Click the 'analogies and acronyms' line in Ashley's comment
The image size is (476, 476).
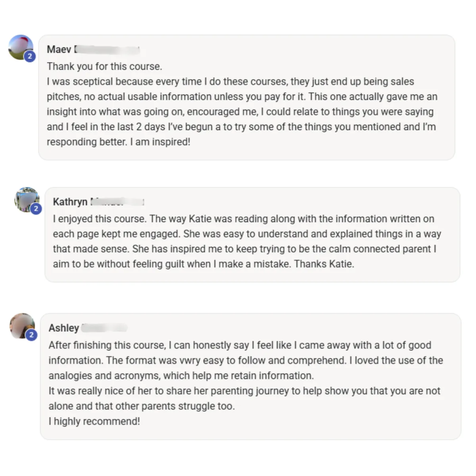pyautogui.click(x=181, y=376)
